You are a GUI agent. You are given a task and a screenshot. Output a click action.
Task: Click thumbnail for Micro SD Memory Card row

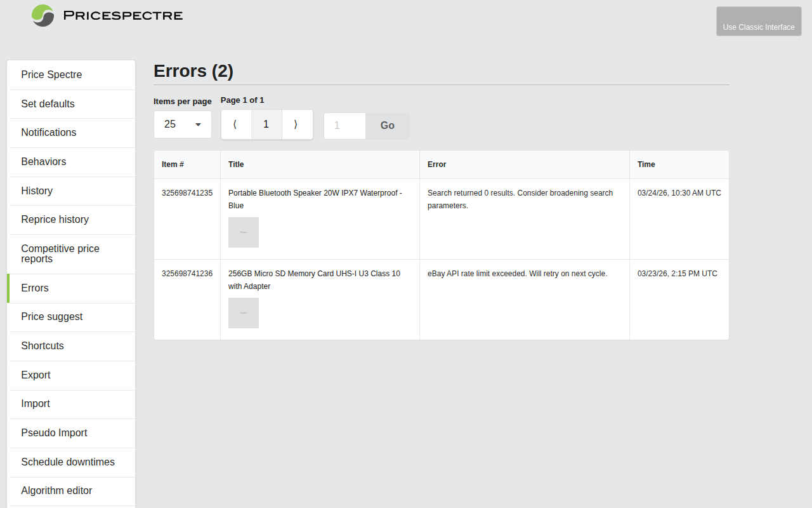click(243, 312)
